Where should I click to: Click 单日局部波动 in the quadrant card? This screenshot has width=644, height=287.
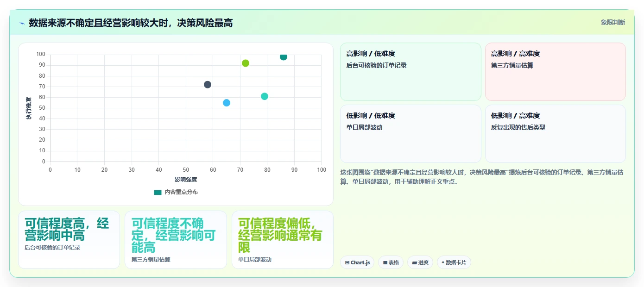[x=365, y=127]
